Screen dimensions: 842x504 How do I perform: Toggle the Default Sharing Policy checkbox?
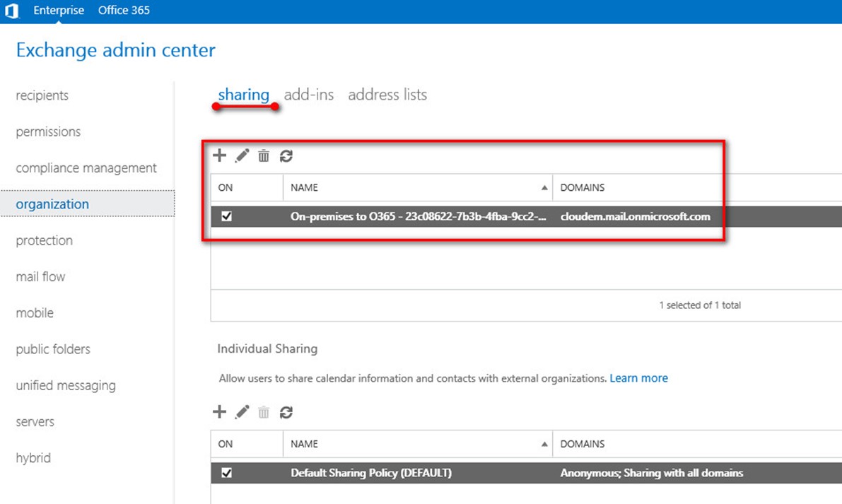coord(227,473)
